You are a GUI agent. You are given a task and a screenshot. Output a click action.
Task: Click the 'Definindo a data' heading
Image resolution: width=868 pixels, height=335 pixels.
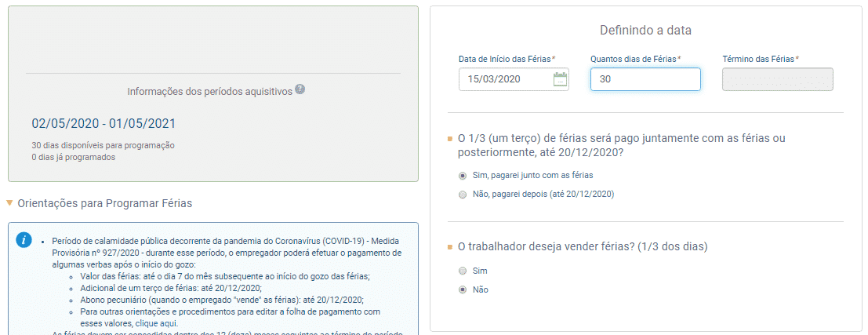pos(645,31)
